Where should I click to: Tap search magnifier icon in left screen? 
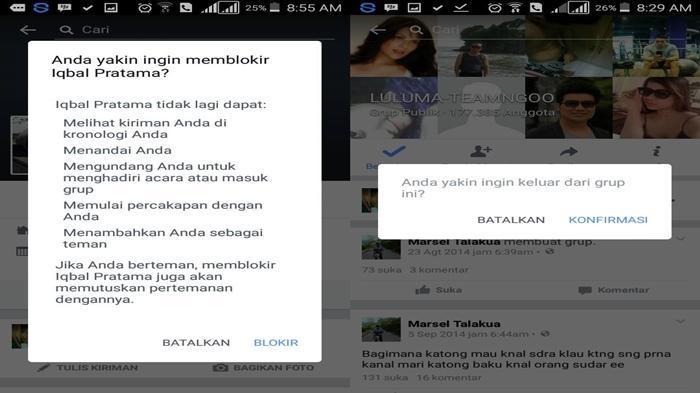pos(67,30)
